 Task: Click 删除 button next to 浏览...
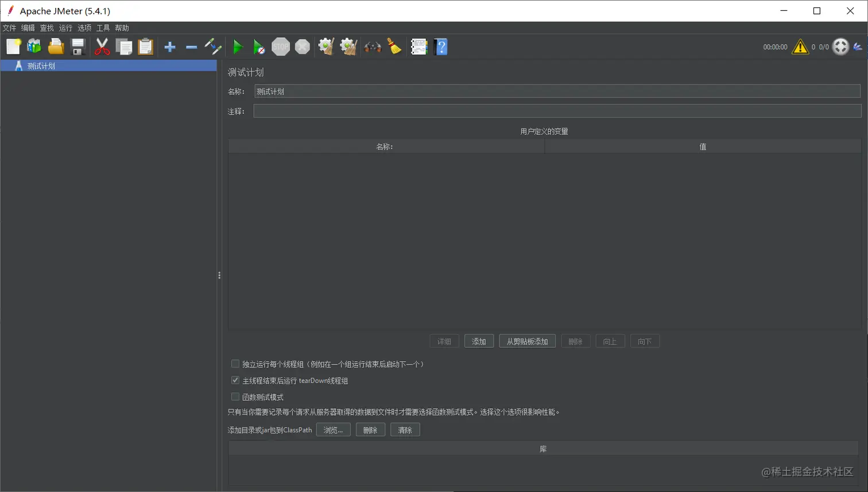[x=370, y=430]
